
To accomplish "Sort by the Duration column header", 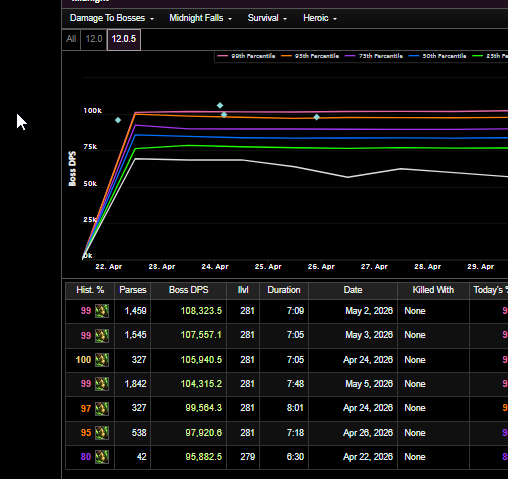I will pyautogui.click(x=284, y=290).
